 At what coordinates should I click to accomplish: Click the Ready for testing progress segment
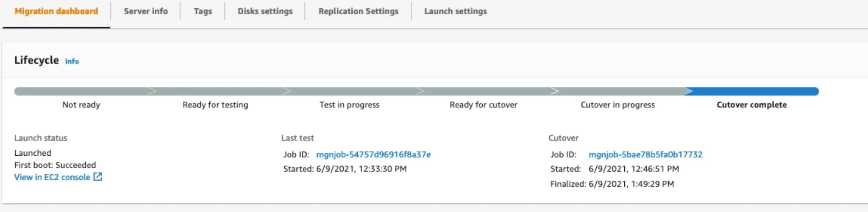216,91
